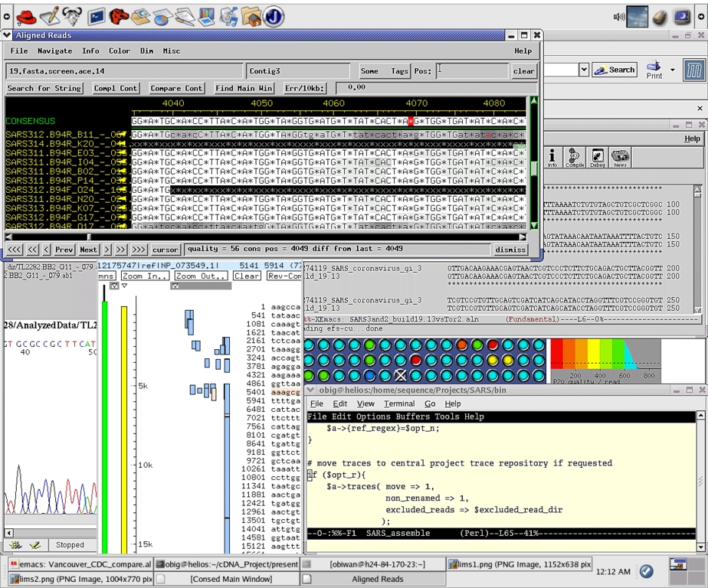708x588 pixels.
Task: Launch the terminal from the top panel
Action: click(97, 15)
